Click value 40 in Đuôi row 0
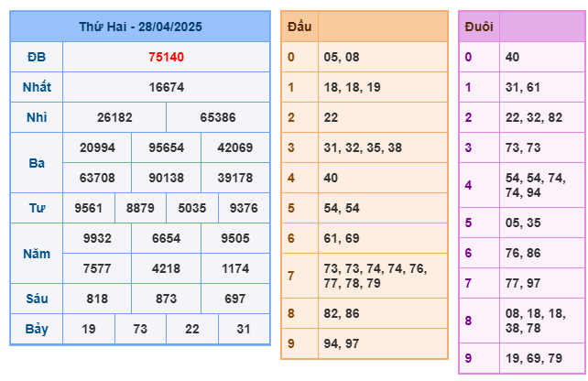Screen dimensions: 588x381 (512, 57)
